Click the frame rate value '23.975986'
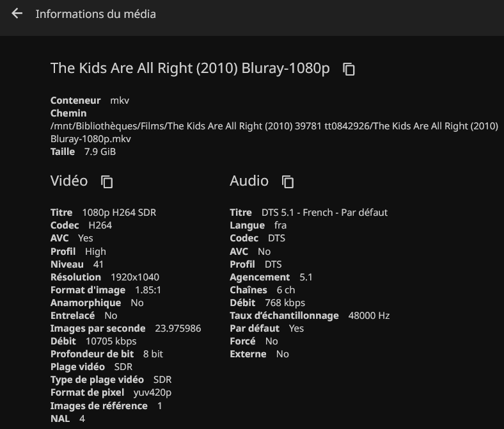Viewport: 504px width, 429px height. (178, 328)
